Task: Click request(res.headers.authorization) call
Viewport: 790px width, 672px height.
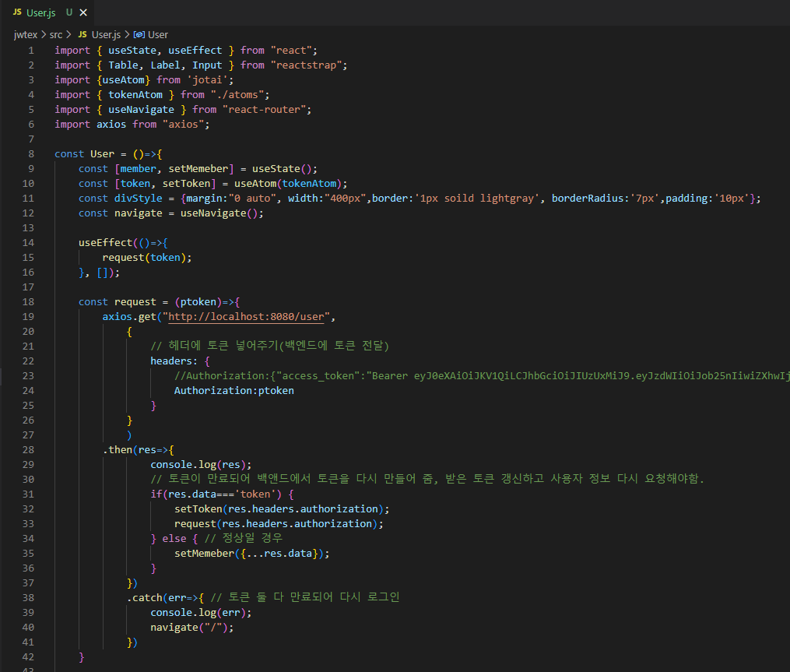Action: 276,524
